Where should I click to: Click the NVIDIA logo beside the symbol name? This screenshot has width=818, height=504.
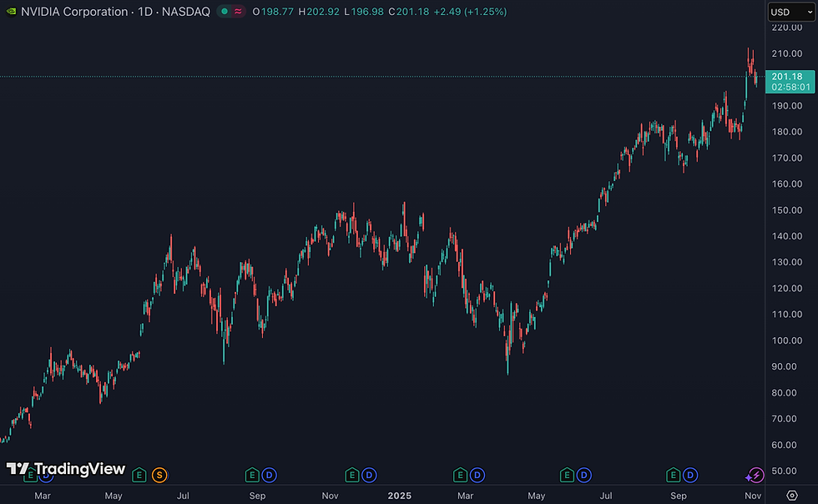[x=11, y=12]
